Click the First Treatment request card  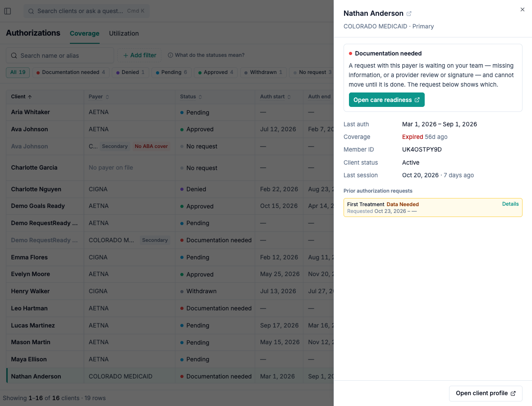coord(433,208)
